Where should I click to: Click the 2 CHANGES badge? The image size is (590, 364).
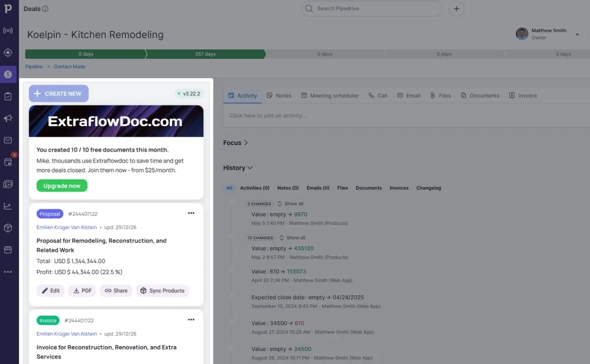click(259, 204)
